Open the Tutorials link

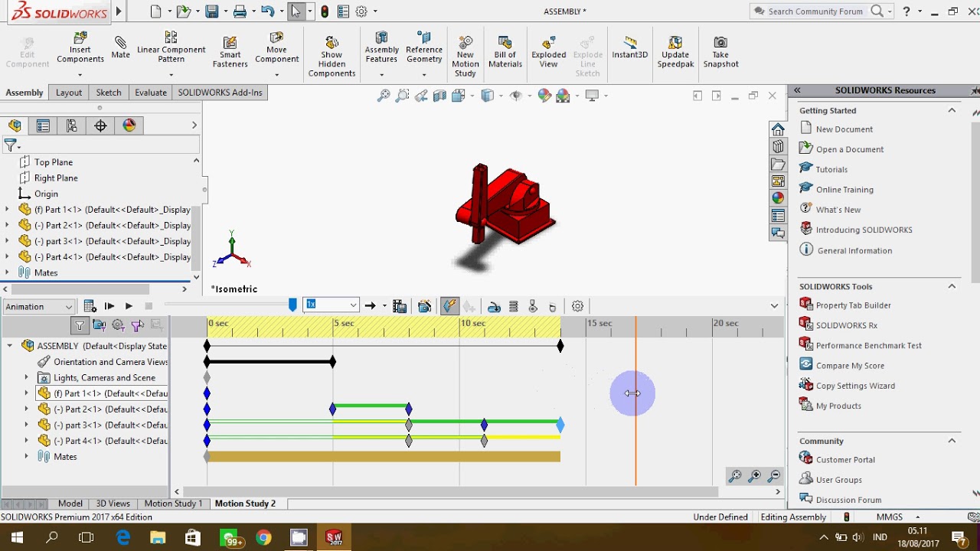831,169
